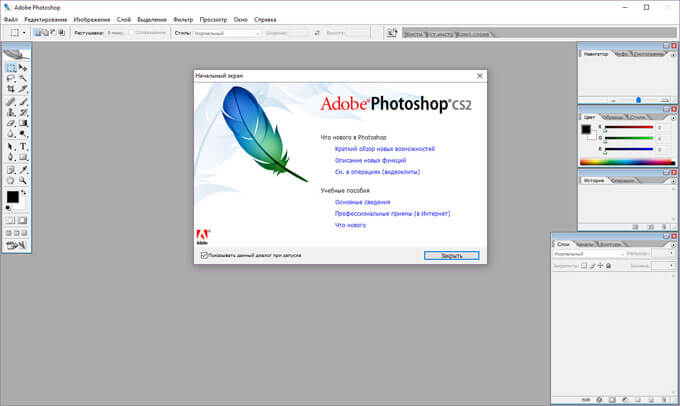Switch to Standard edit mode
Image resolution: width=680 pixels, height=406 pixels.
(x=11, y=220)
